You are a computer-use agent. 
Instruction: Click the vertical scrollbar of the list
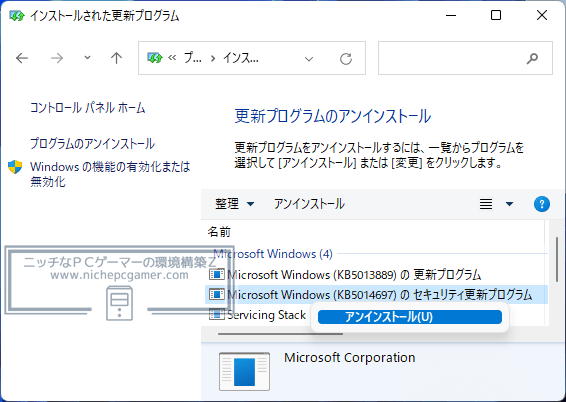click(x=557, y=259)
